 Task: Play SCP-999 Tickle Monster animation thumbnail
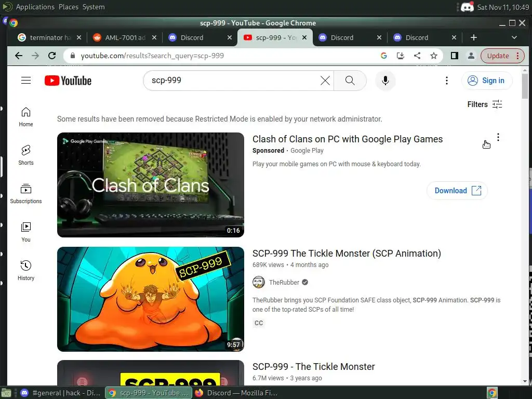click(150, 299)
